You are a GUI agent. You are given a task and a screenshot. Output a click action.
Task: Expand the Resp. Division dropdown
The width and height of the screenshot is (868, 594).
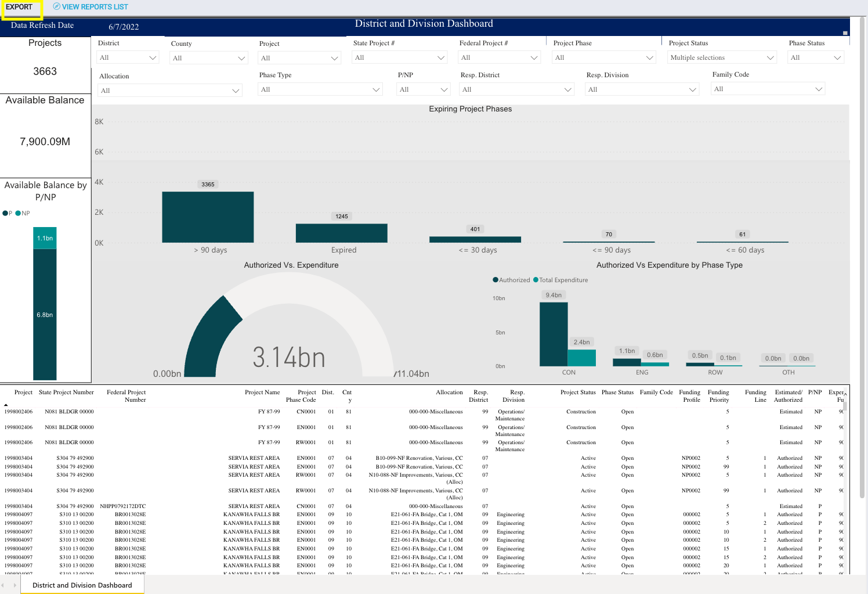click(x=642, y=89)
